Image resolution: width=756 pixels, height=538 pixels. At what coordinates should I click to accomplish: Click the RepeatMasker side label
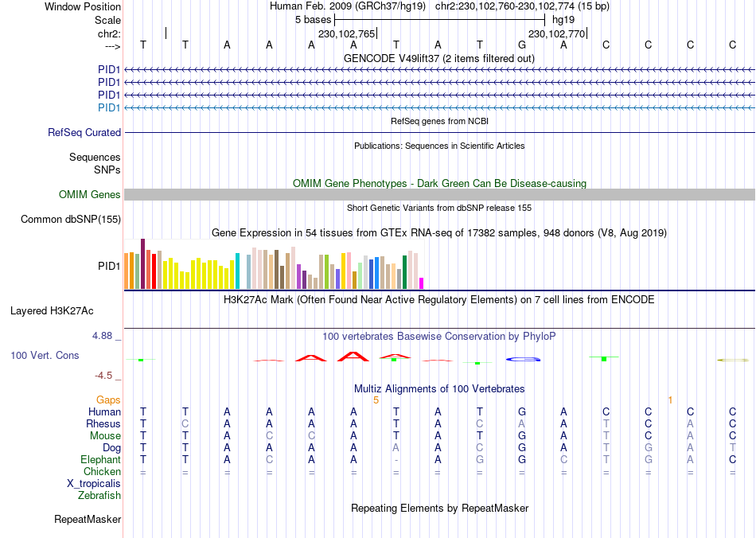click(x=88, y=519)
